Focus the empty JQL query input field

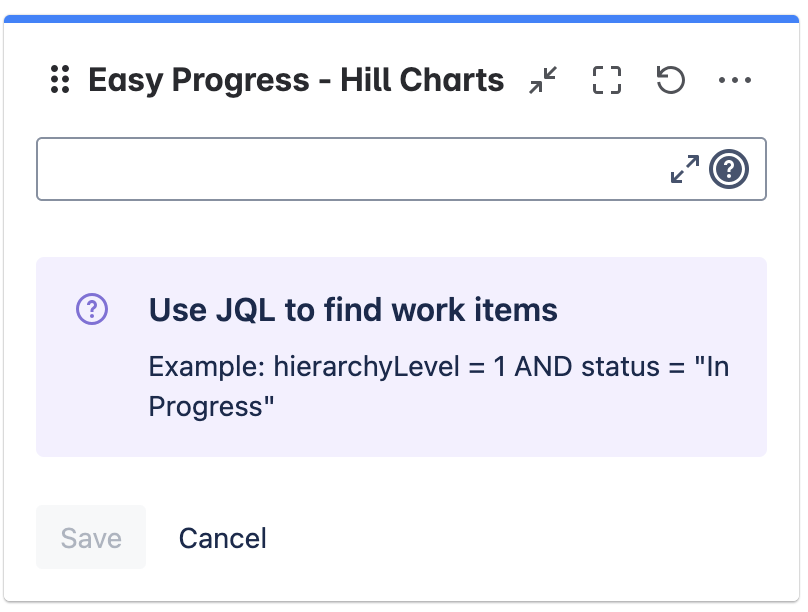350,169
